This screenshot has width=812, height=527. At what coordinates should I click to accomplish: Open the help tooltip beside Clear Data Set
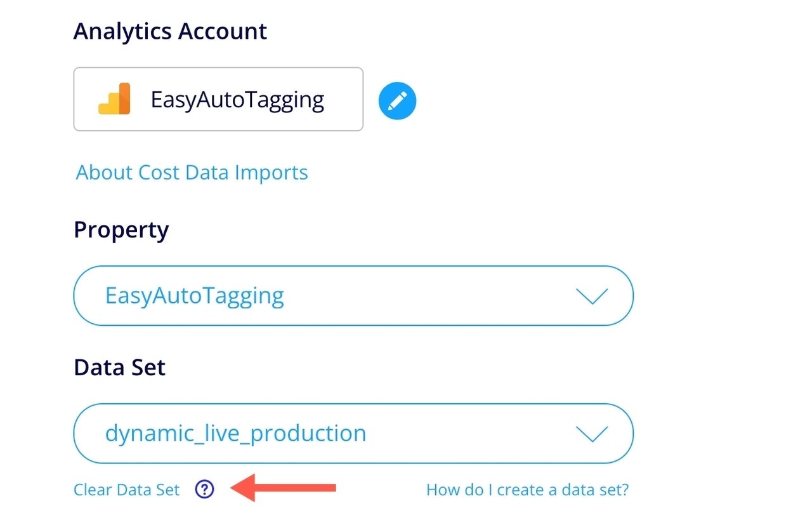coord(204,489)
